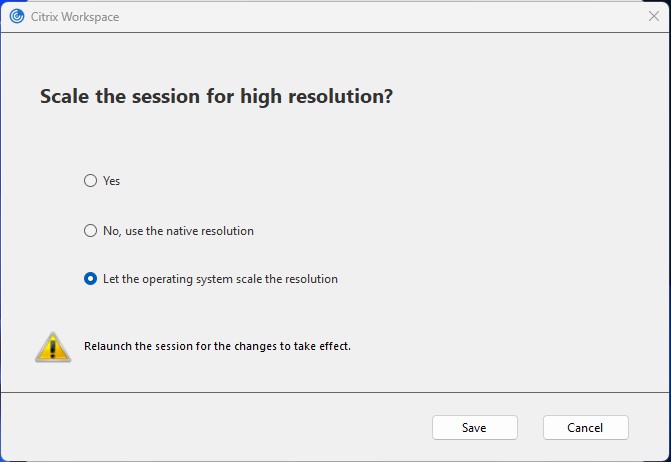
Task: Click the "Relaunch the session" warning message
Action: tap(217, 346)
